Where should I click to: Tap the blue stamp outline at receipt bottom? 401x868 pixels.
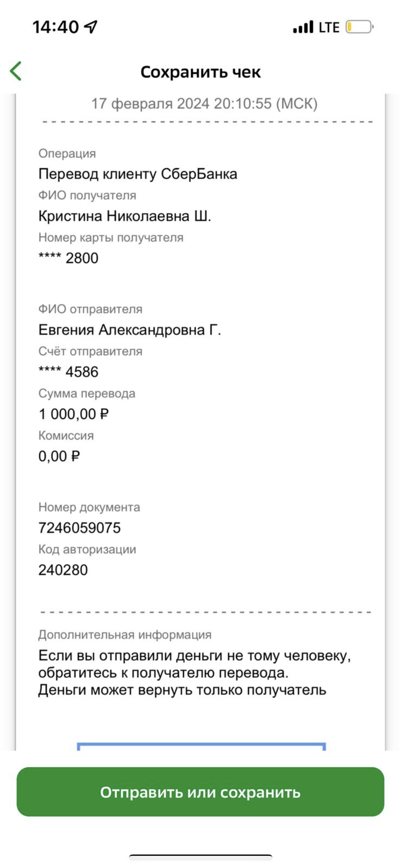(201, 746)
